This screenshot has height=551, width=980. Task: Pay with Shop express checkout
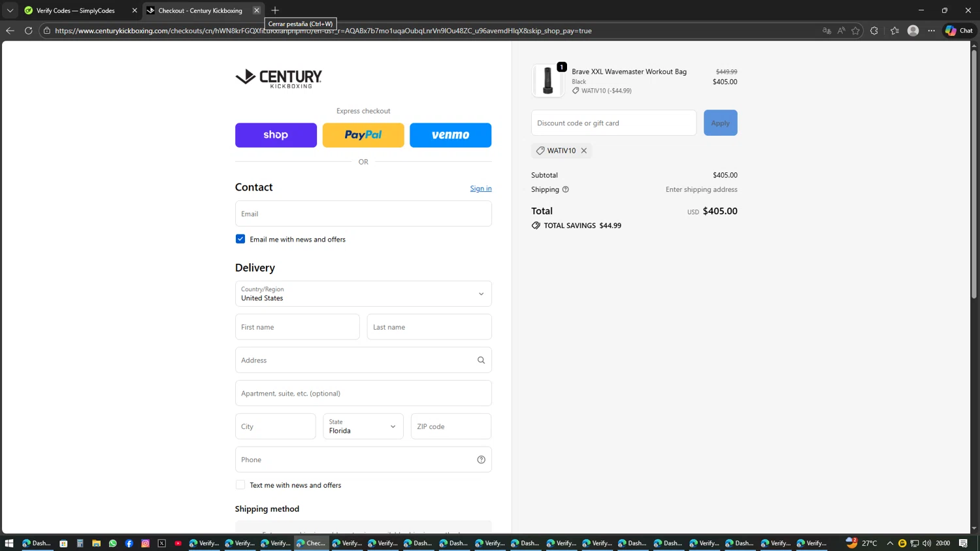(276, 135)
